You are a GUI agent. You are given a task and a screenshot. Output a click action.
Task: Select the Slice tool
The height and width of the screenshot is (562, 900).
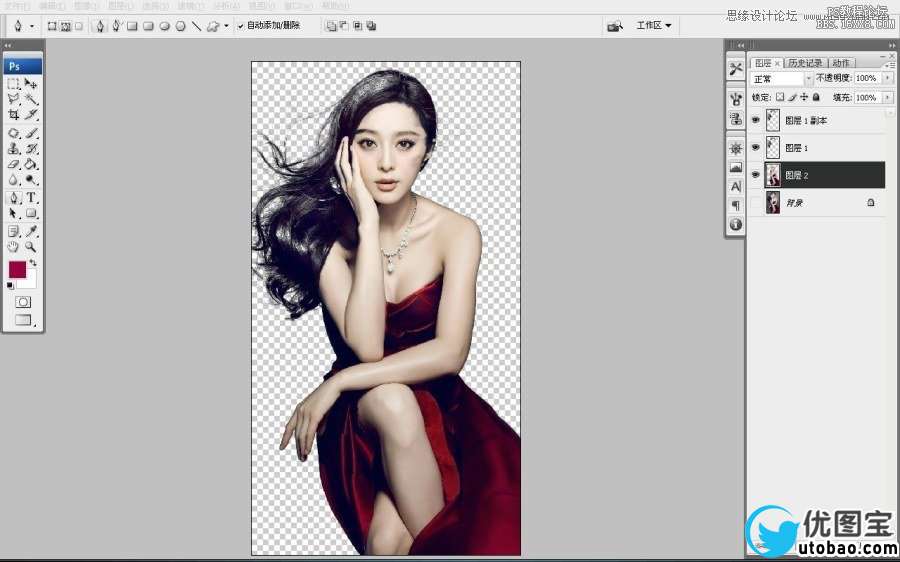point(30,115)
